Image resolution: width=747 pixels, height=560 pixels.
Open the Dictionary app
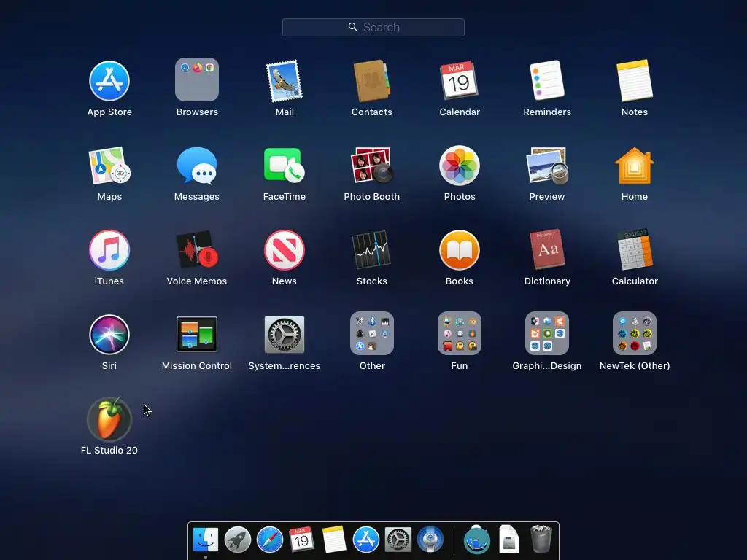point(547,249)
